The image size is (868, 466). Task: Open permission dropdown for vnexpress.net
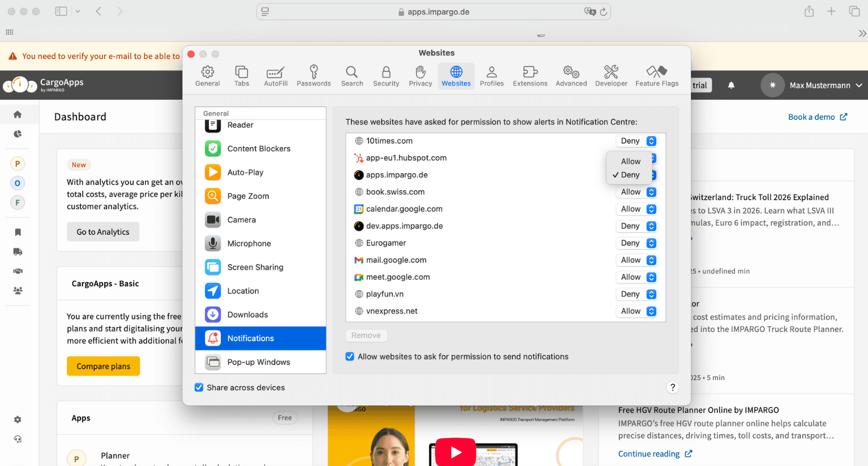(637, 311)
